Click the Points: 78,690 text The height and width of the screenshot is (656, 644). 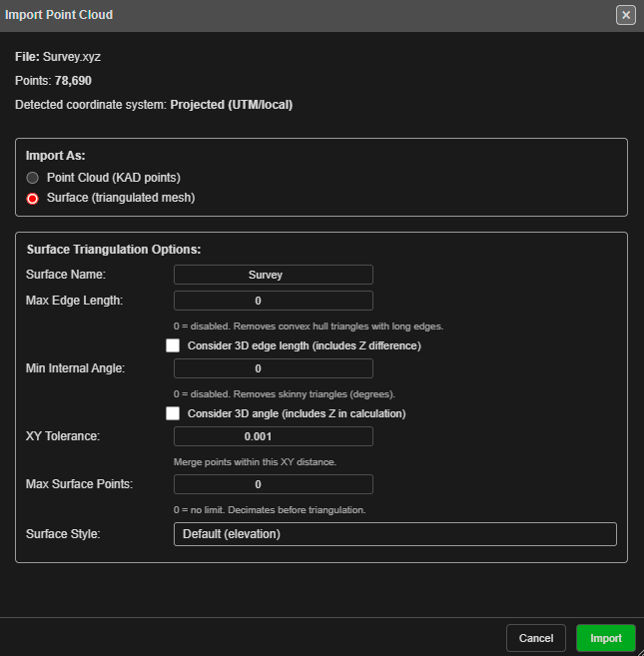click(x=53, y=81)
